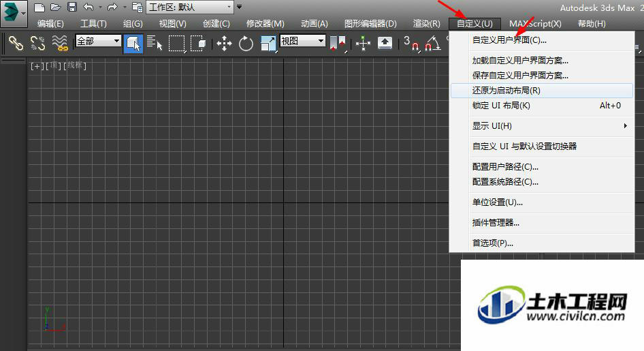Viewport: 644px width, 351px height.
Task: Toggle 锁定 UI 布局(K) in the menu
Action: pyautogui.click(x=542, y=106)
